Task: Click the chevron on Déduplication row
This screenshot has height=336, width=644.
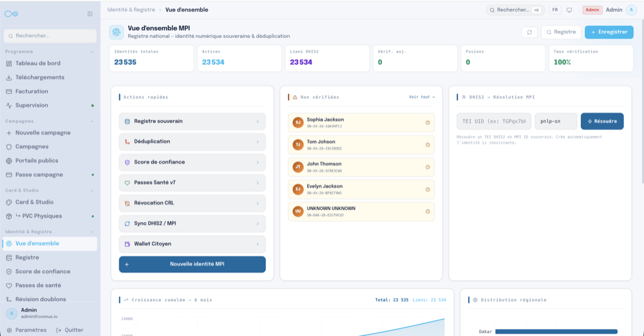Action: (x=258, y=142)
